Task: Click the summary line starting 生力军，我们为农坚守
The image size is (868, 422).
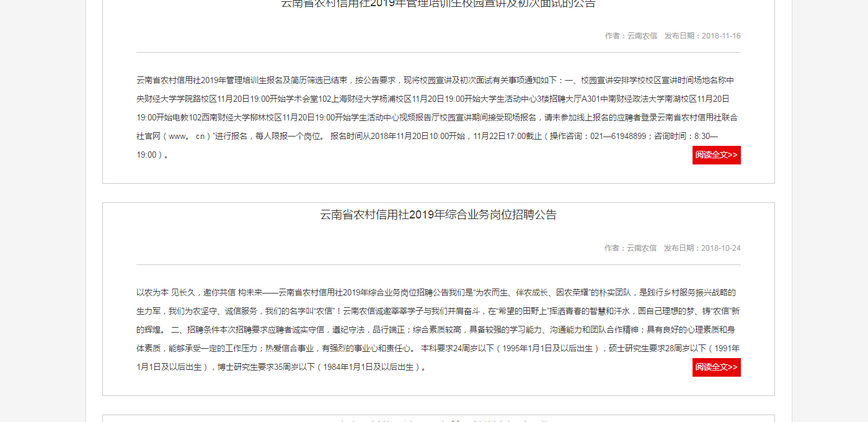Action: pyautogui.click(x=438, y=312)
